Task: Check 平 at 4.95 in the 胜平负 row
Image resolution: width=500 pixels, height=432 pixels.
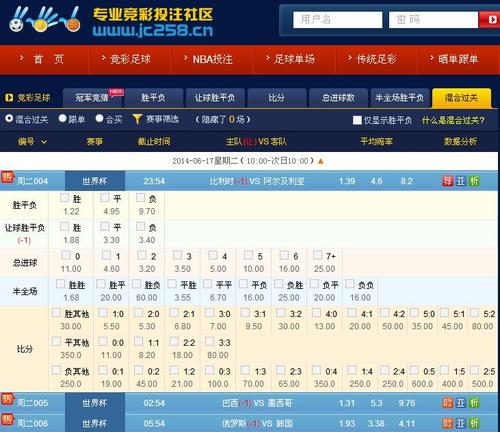Action: 105,198
